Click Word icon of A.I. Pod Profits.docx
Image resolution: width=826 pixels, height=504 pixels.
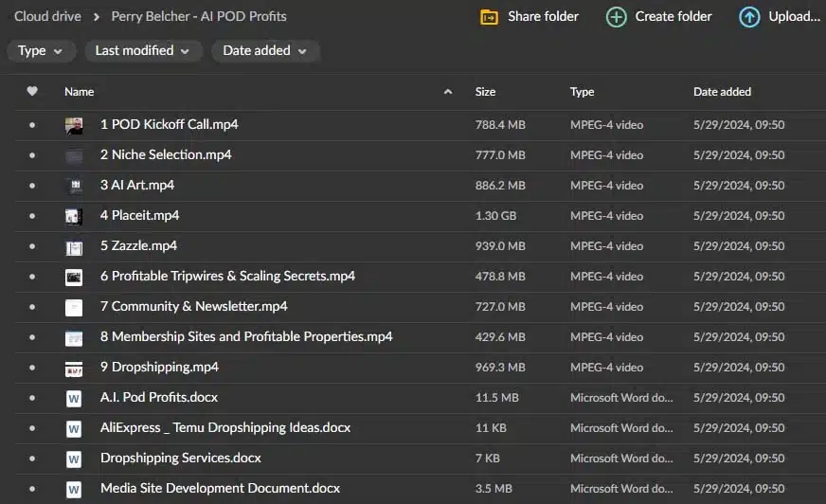pos(74,398)
